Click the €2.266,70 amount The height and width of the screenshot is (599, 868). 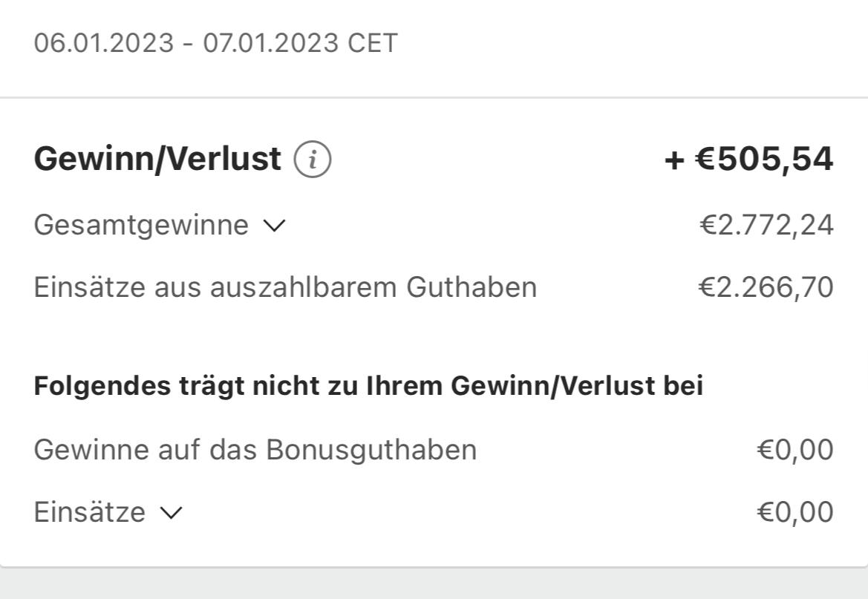766,287
